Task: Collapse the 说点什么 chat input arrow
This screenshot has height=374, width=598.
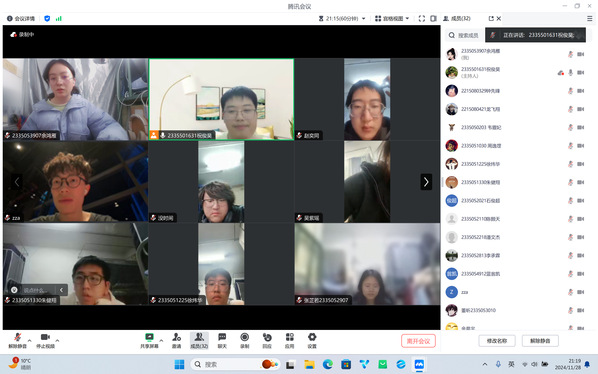Action: click(x=61, y=290)
